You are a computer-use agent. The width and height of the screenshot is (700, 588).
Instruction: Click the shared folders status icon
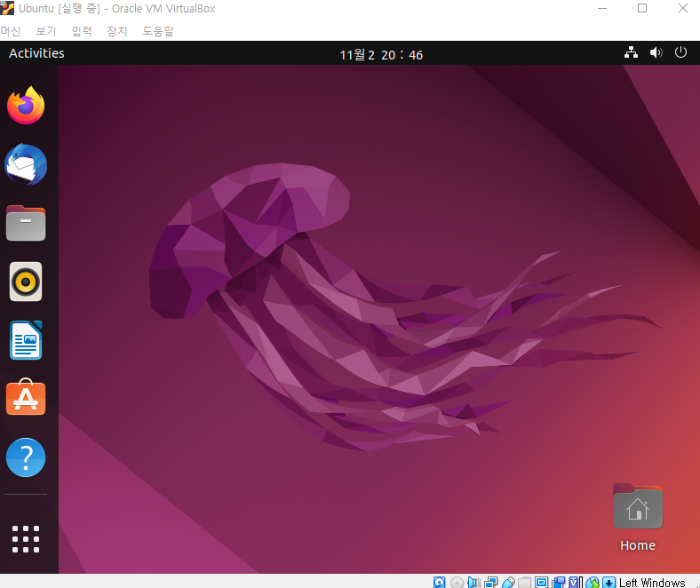(524, 582)
